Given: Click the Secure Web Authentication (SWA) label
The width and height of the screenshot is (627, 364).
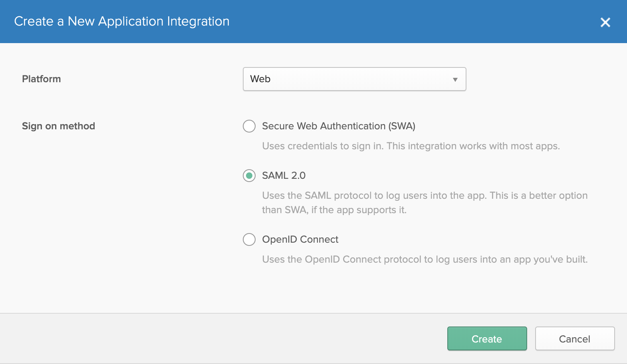Looking at the screenshot, I should pos(338,126).
